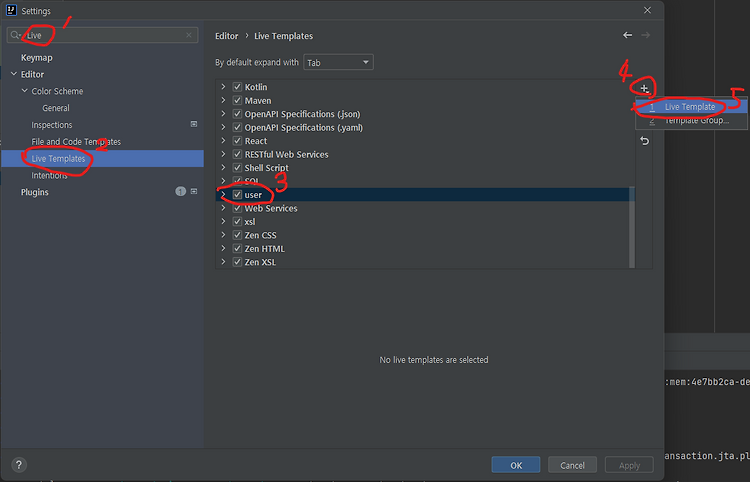Select General under Color Scheme
The height and width of the screenshot is (482, 750).
(55, 108)
